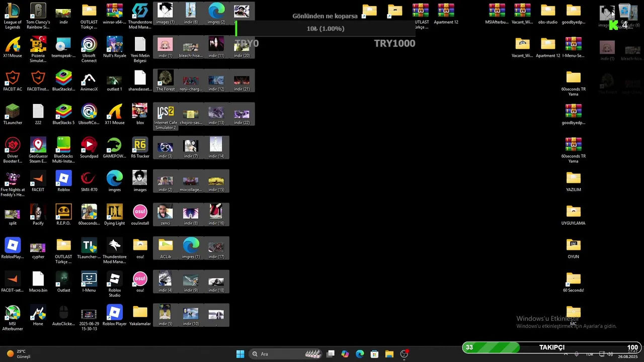Open the AutoClicker icon

coord(63,315)
